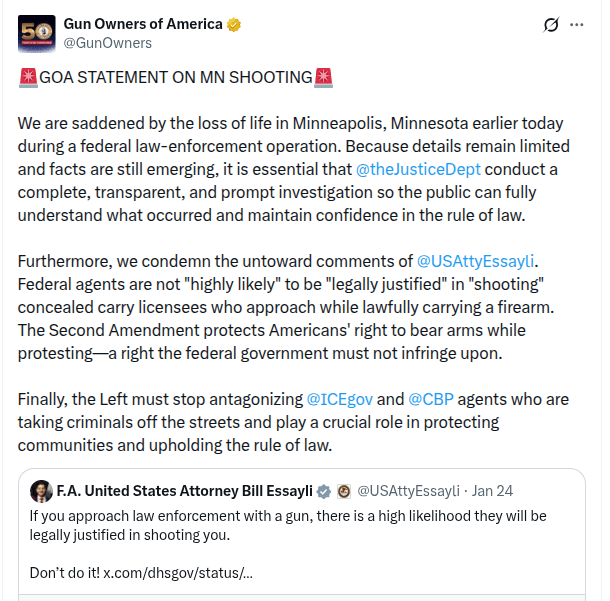Viewport: 610px width, 601px height.
Task: Click Gun Owners of America profile avatar
Action: point(36,33)
